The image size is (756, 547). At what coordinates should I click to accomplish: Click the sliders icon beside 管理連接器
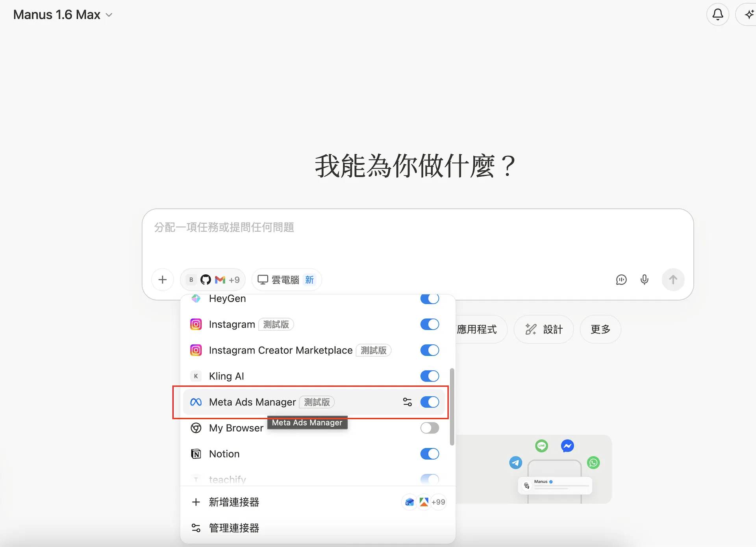coord(196,528)
